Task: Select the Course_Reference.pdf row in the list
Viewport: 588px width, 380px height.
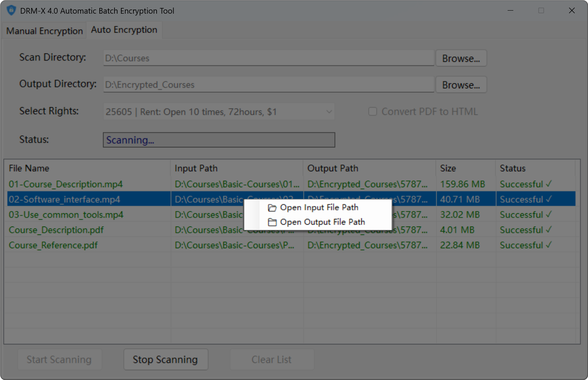Action: coord(87,245)
